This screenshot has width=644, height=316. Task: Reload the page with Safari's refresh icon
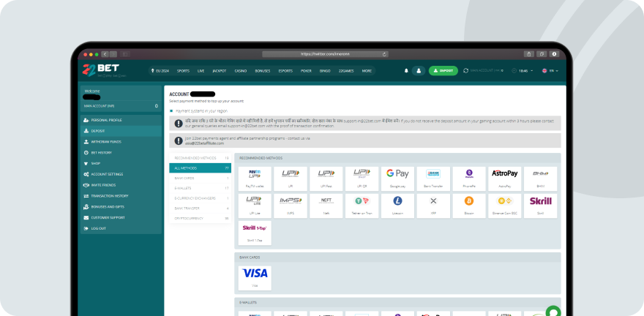click(x=384, y=54)
